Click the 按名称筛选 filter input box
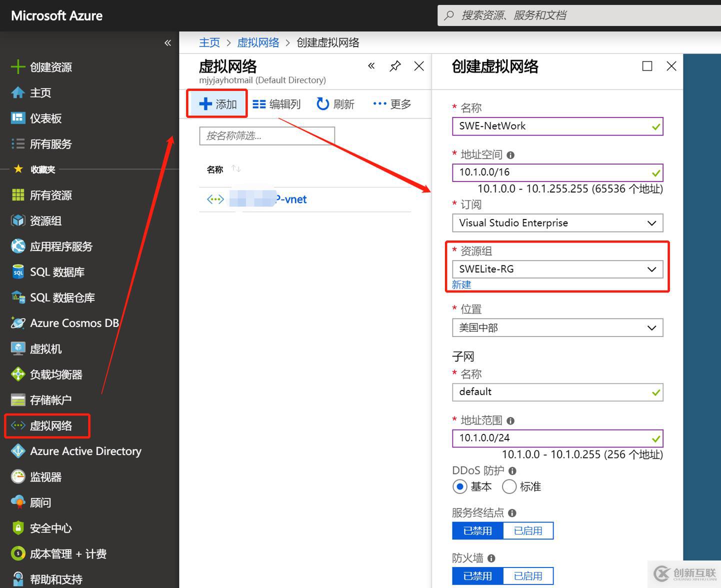 click(x=266, y=135)
